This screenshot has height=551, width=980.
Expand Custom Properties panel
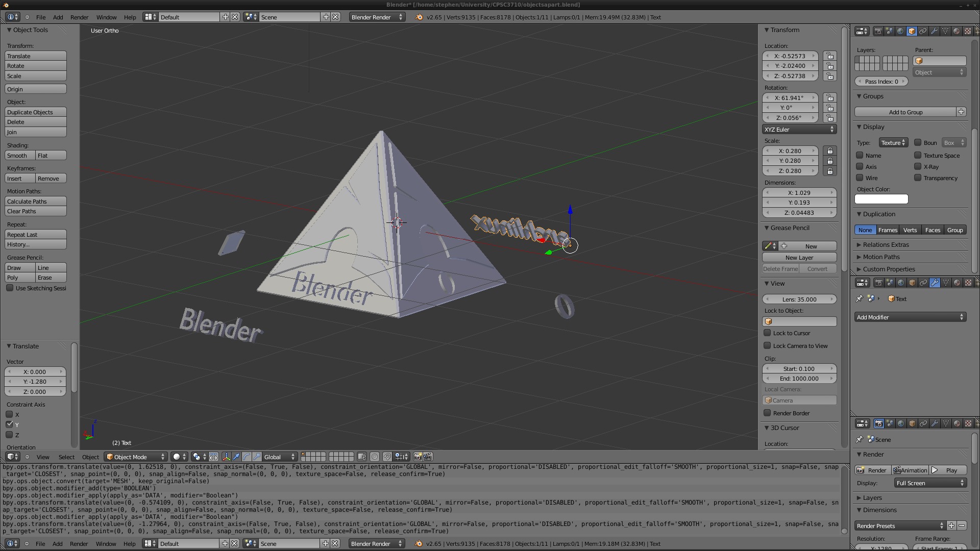pos(889,269)
